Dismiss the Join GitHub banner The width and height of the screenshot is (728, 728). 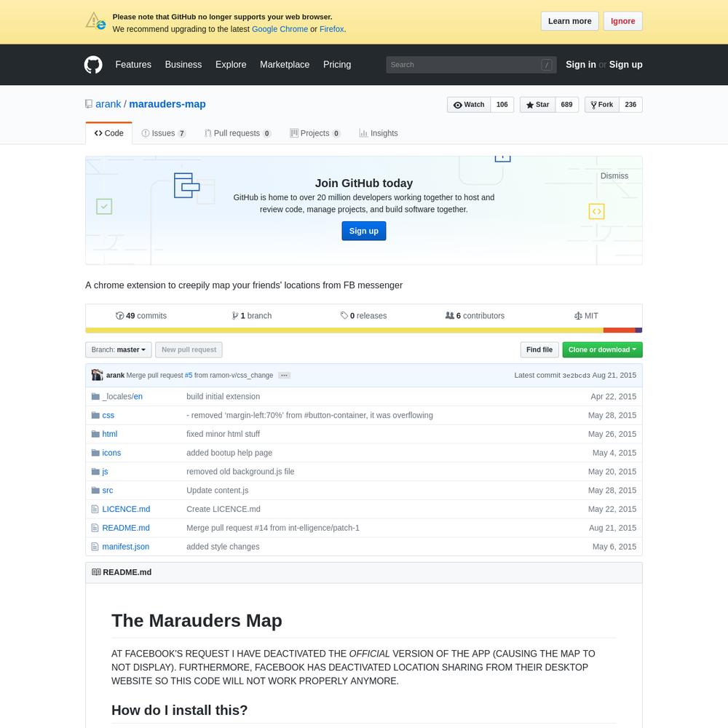point(614,175)
